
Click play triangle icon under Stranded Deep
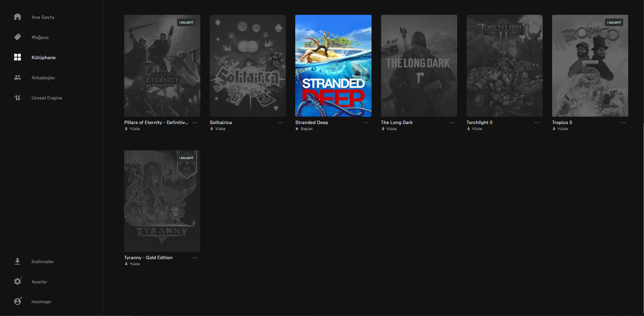pos(297,129)
